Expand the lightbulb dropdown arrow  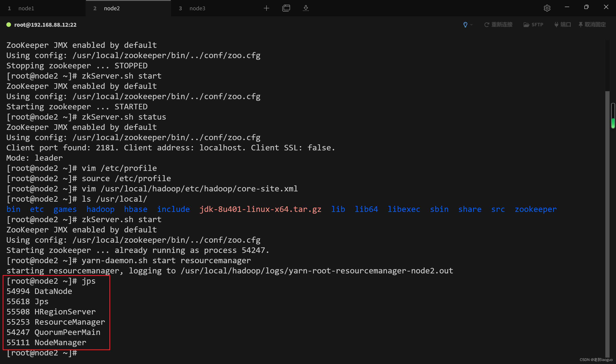pyautogui.click(x=471, y=25)
